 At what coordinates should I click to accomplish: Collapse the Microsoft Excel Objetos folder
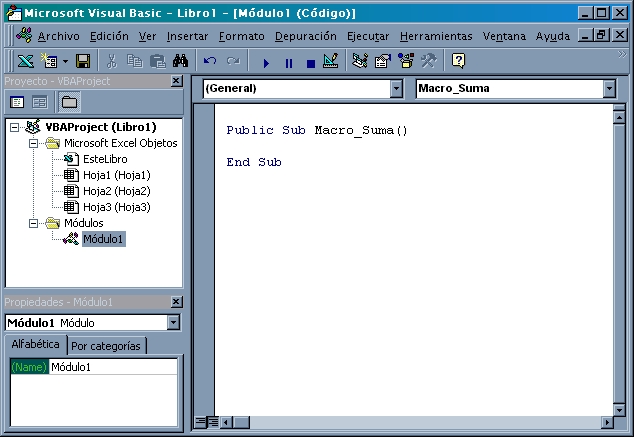point(33,143)
